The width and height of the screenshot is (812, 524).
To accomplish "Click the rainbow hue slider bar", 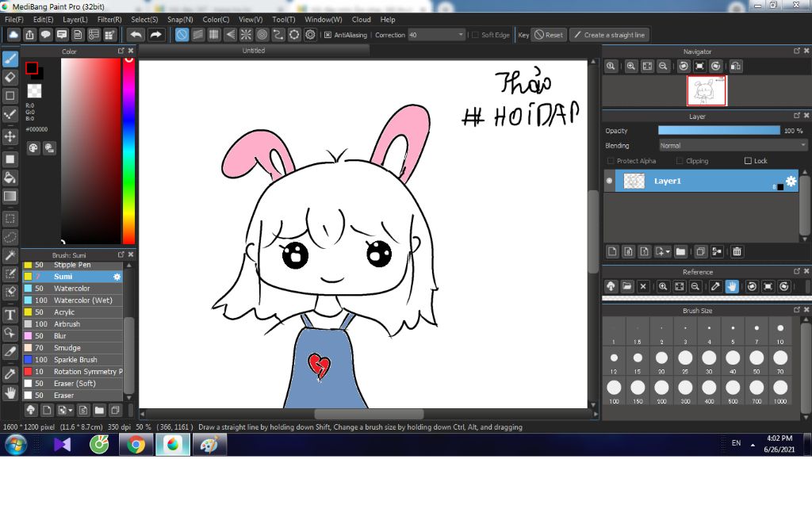I will click(129, 151).
